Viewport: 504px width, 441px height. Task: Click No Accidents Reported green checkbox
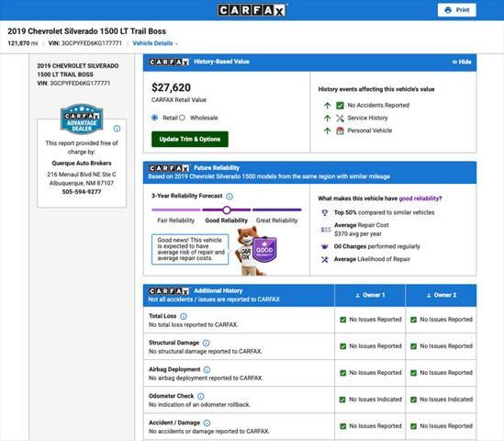tap(340, 106)
